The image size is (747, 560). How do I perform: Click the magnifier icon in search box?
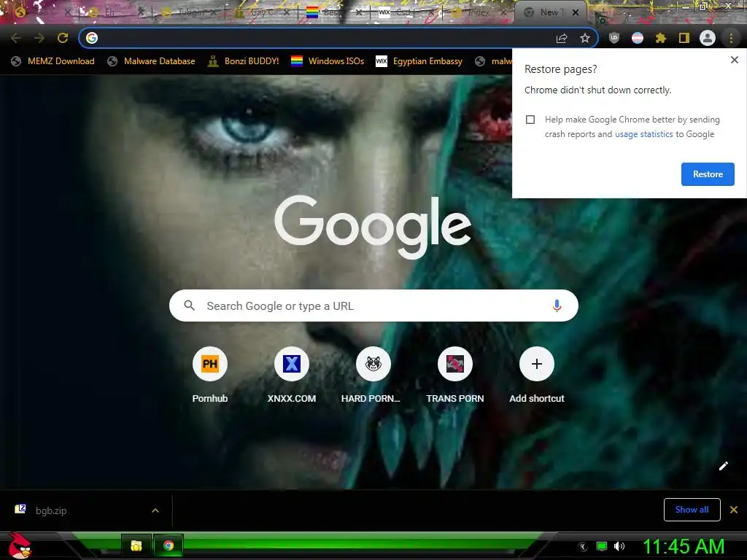(x=189, y=306)
